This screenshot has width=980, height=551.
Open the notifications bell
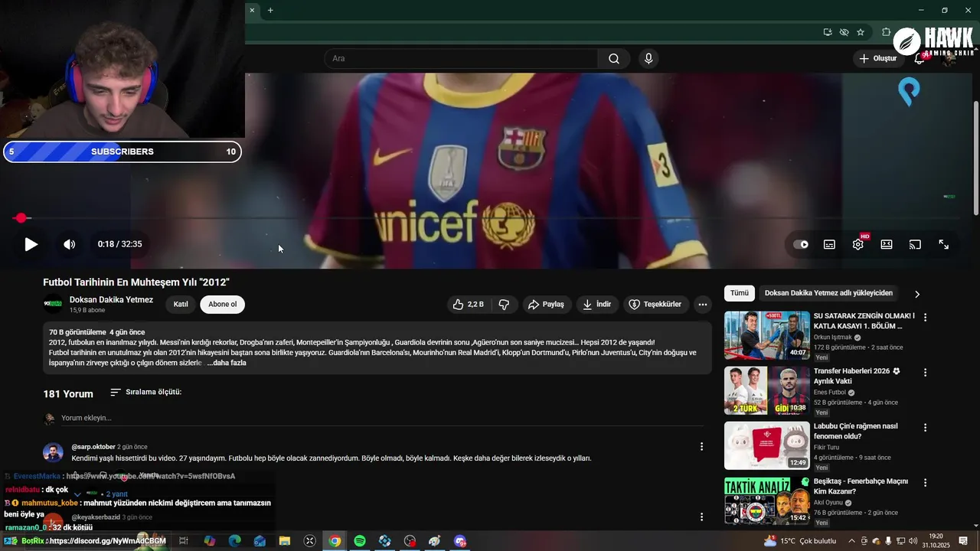tap(921, 59)
